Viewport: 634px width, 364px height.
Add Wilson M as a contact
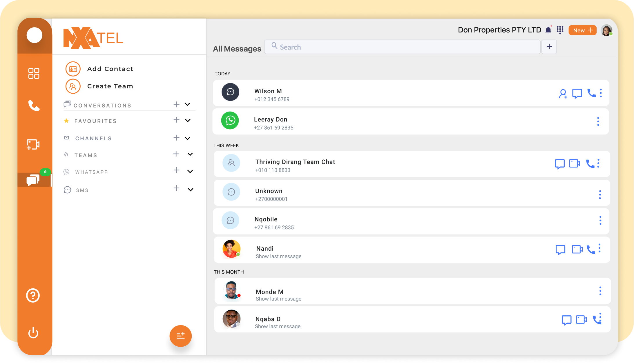(563, 93)
